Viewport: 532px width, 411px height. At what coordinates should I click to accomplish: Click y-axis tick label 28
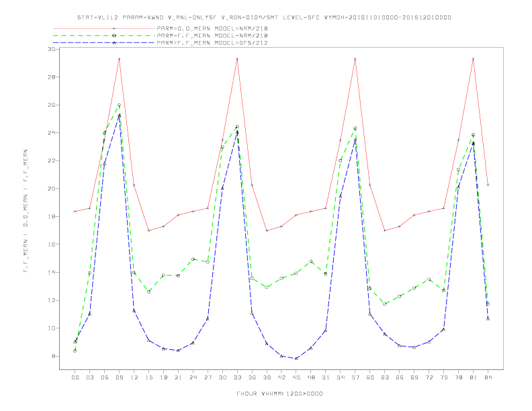[x=52, y=77]
